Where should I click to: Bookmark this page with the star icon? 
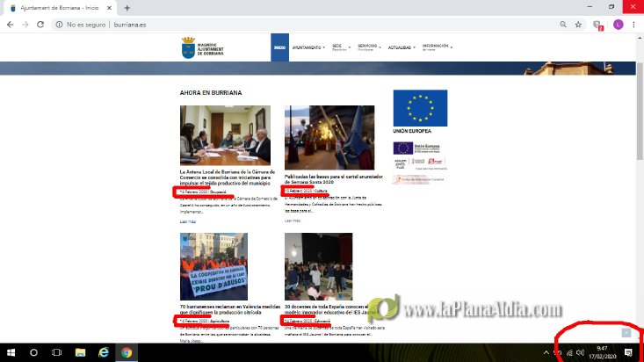578,25
